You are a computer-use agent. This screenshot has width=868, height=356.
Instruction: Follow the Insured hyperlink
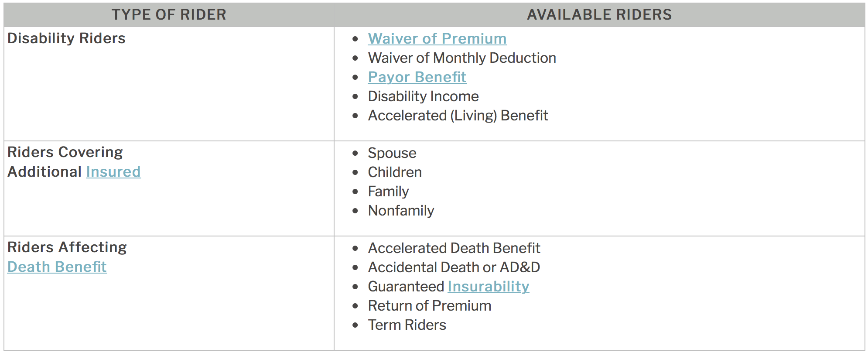[x=113, y=171]
